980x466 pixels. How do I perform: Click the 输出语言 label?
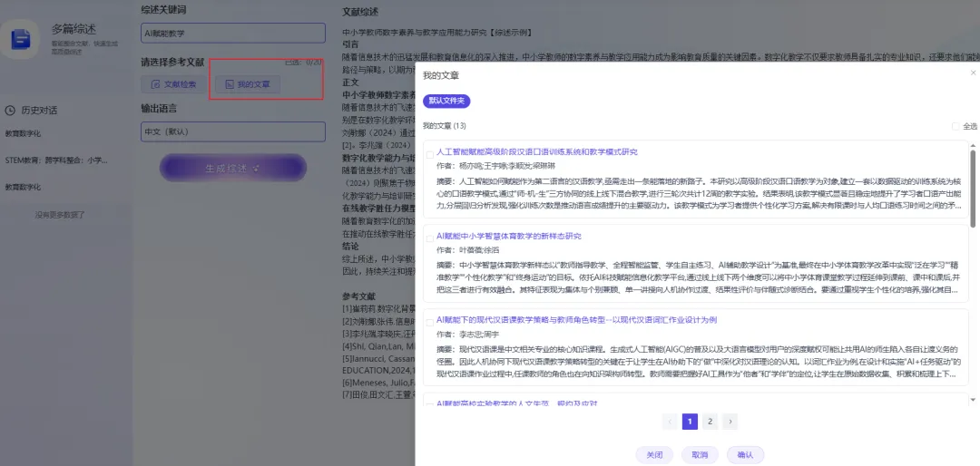pyautogui.click(x=159, y=108)
